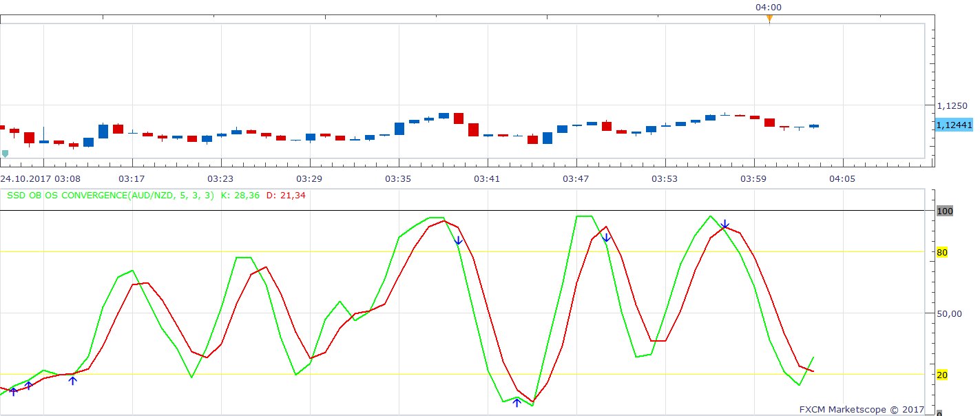This screenshot has width=980, height=416.
Task: Select the blue down arrow signal after 03:59 peak
Action: (x=724, y=225)
